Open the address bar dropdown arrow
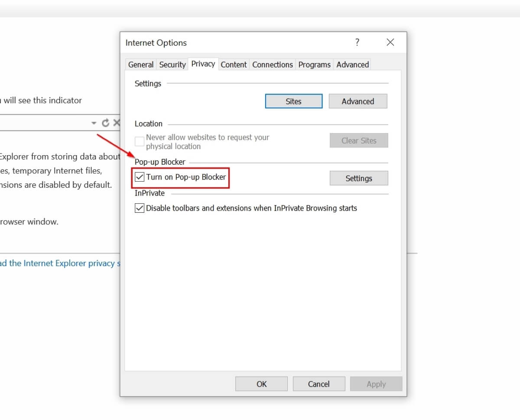 point(93,123)
